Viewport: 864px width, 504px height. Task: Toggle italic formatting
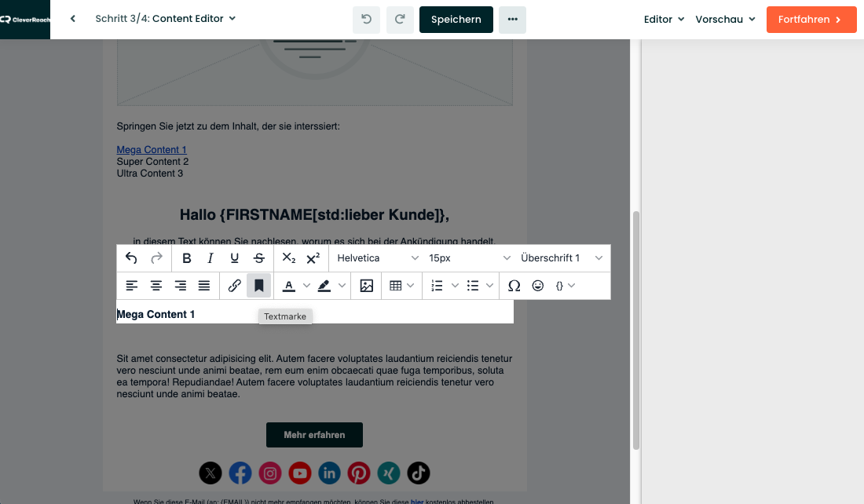coord(210,257)
